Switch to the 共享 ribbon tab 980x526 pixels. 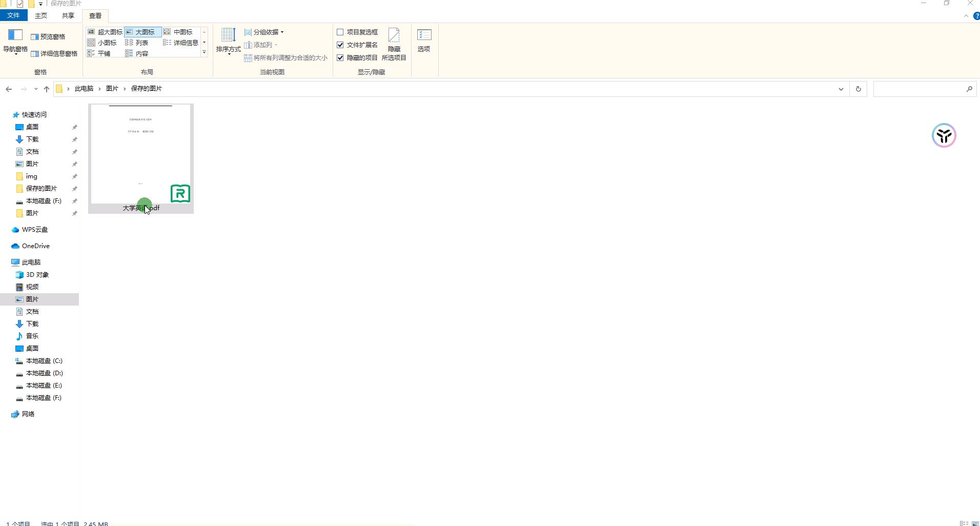(x=68, y=15)
